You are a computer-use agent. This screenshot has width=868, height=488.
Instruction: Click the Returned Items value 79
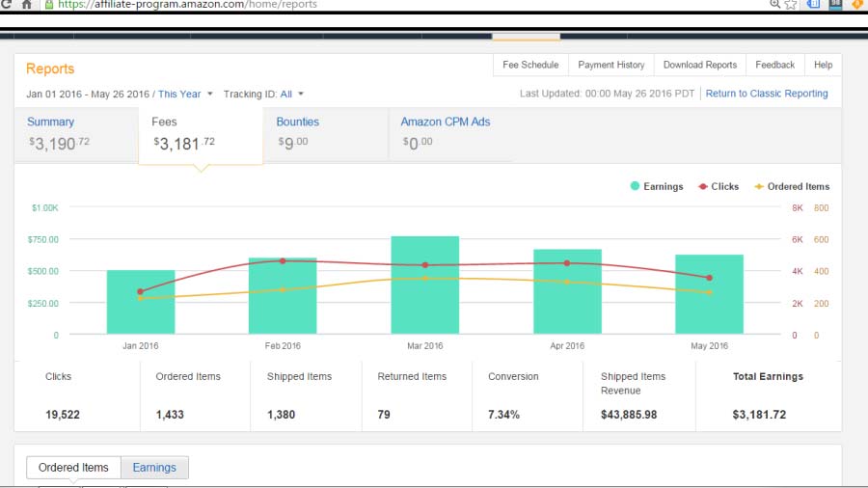384,415
